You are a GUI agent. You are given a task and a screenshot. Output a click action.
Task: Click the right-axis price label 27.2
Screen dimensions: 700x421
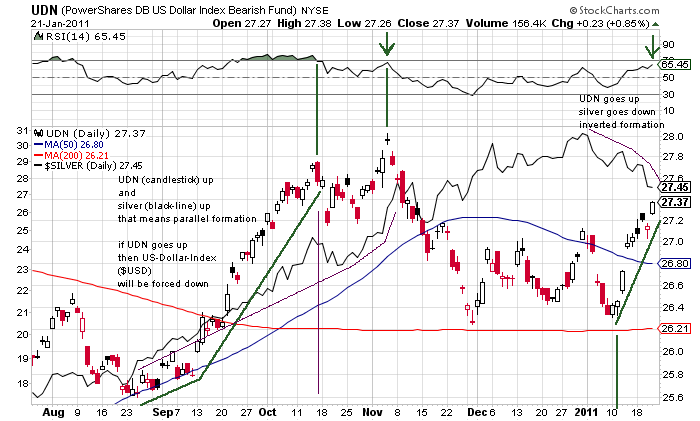coord(673,221)
